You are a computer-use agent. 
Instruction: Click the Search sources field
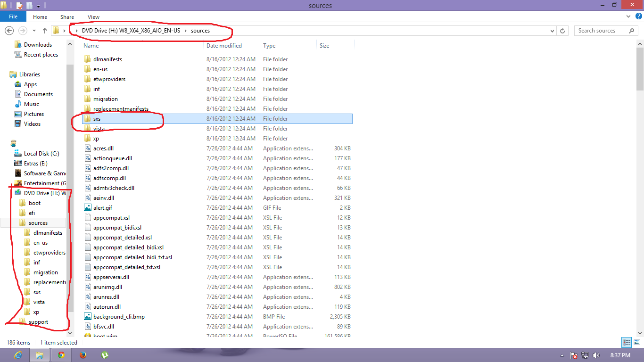coord(606,31)
